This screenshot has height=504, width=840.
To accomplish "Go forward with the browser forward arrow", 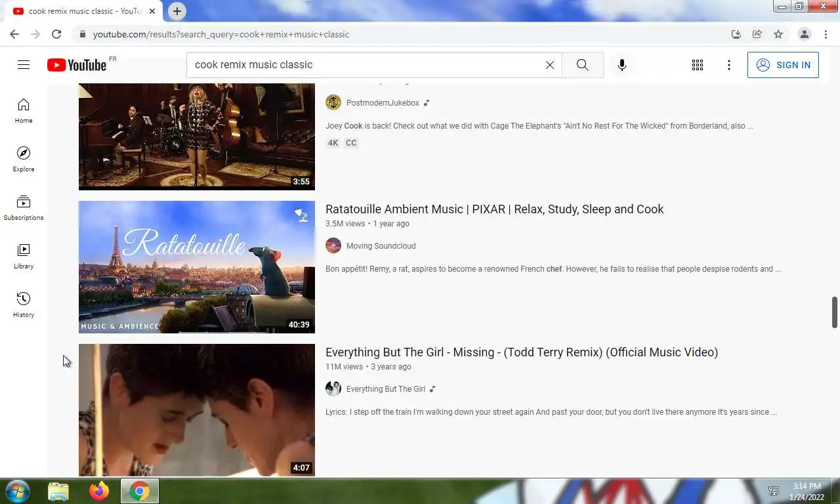I will click(35, 34).
